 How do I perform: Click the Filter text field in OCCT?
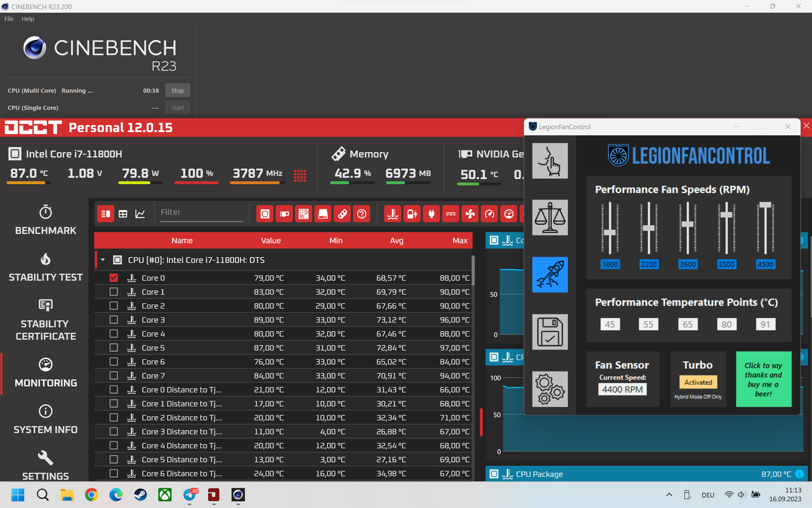(x=200, y=213)
